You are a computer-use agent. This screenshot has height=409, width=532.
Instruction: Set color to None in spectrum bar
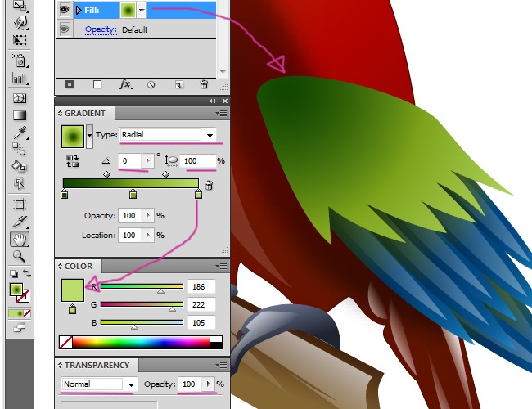click(x=66, y=342)
